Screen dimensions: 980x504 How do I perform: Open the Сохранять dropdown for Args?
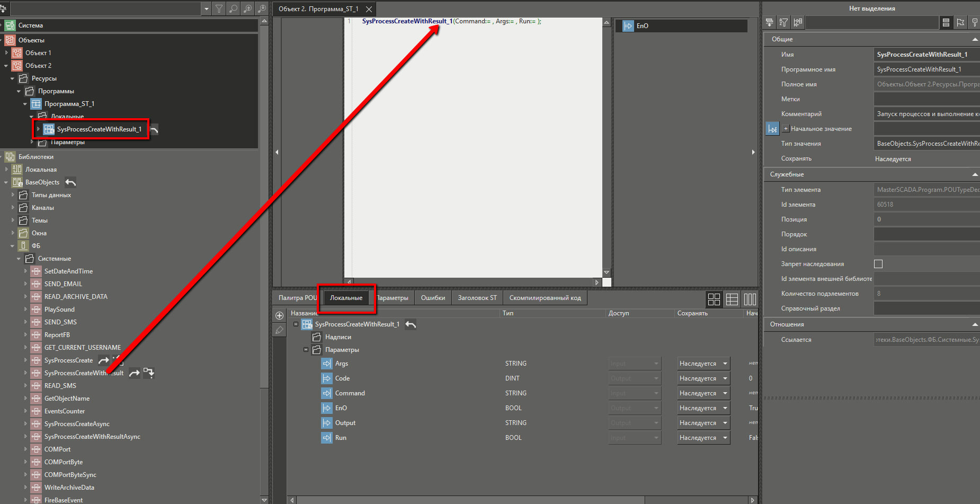tap(725, 364)
